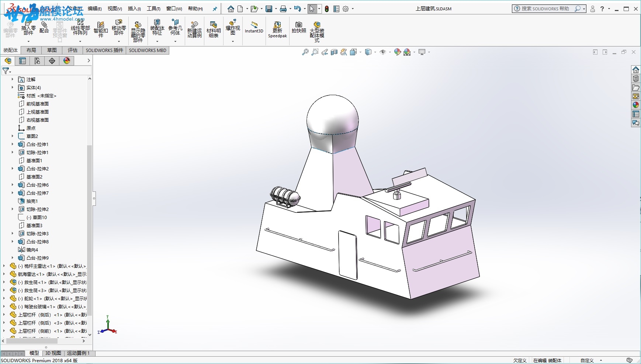
Task: Open the 运动算例 1 bottom tab
Action: 78,353
